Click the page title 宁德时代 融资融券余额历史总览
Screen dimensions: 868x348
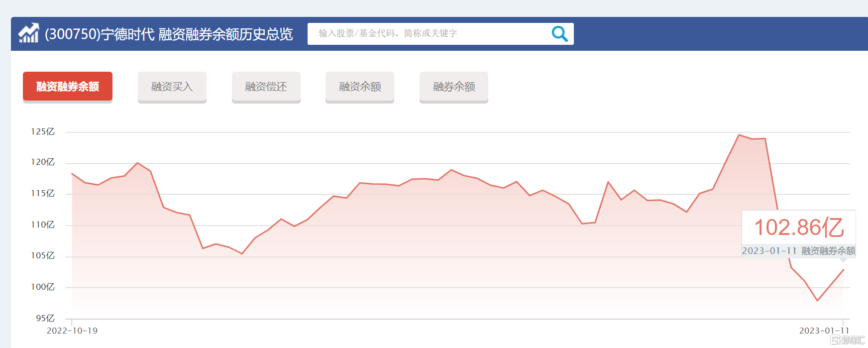[169, 34]
